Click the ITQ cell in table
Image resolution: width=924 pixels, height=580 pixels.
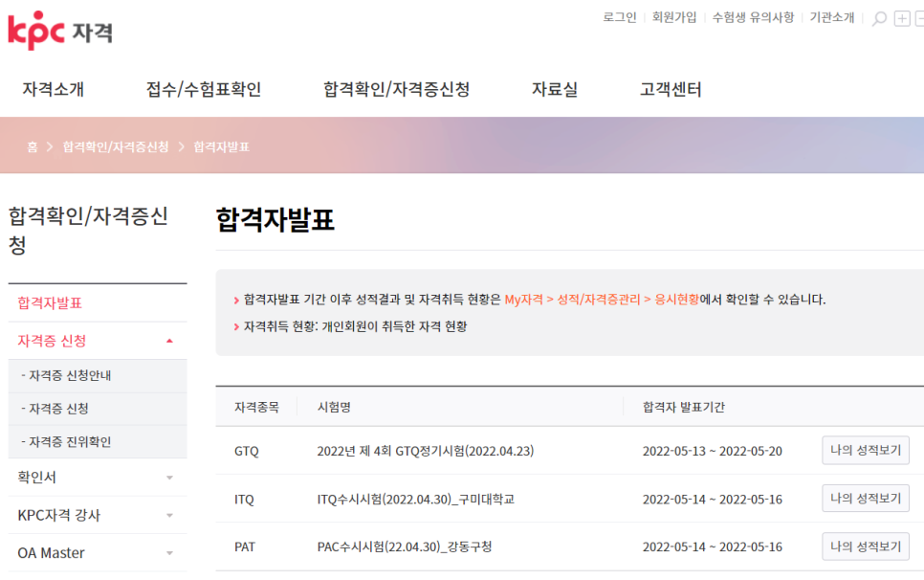(244, 500)
